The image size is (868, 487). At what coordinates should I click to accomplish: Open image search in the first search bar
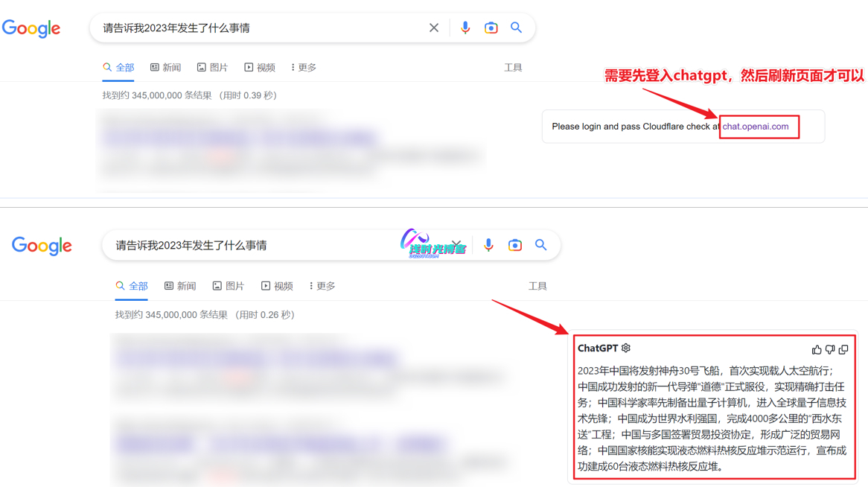click(491, 28)
